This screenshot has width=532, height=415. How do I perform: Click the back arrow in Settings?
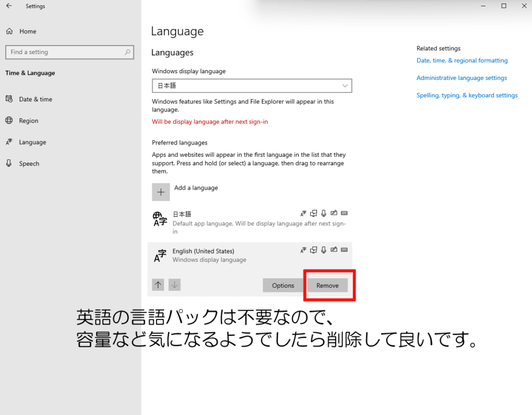point(9,6)
